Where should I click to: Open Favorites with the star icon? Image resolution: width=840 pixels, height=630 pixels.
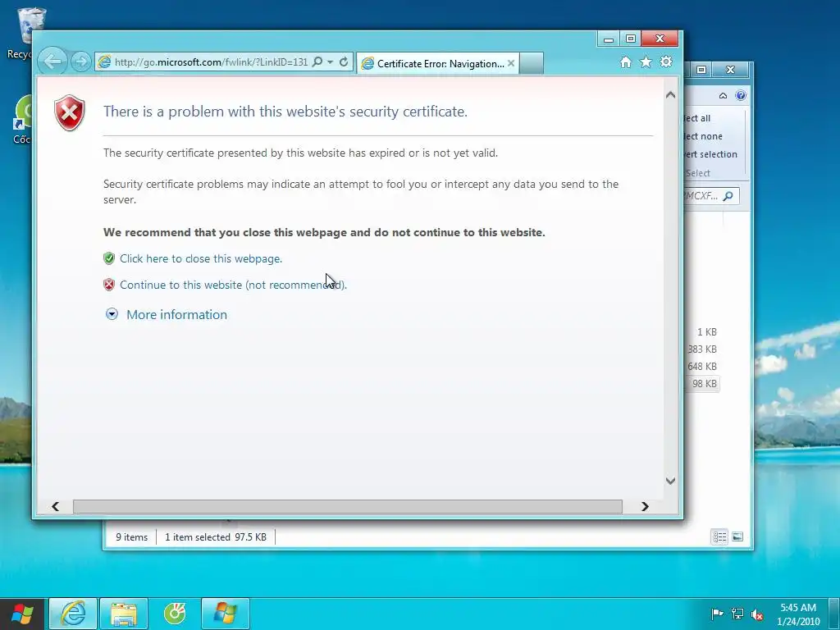point(646,62)
